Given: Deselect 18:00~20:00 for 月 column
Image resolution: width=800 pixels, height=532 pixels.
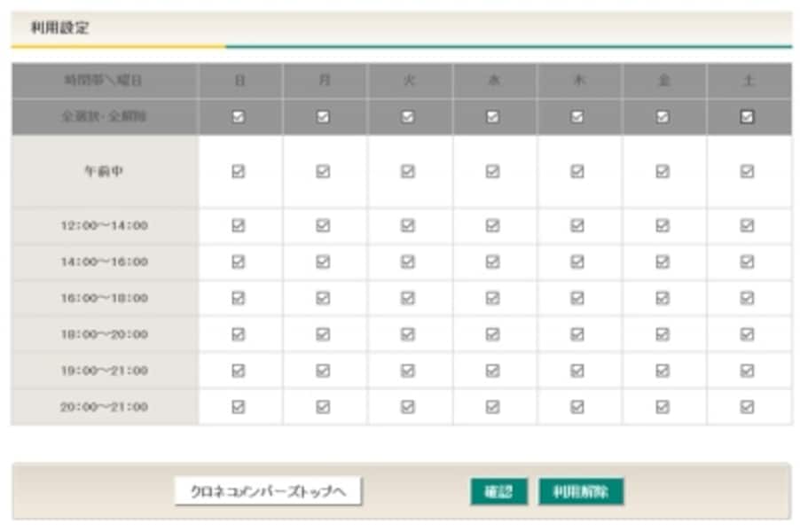Looking at the screenshot, I should coord(323,334).
